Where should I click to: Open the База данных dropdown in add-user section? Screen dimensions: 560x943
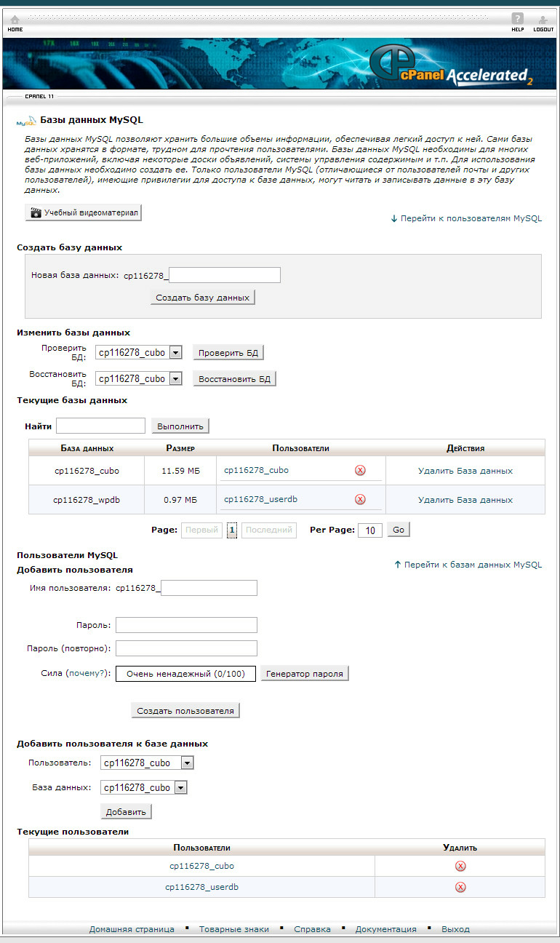pyautogui.click(x=144, y=787)
